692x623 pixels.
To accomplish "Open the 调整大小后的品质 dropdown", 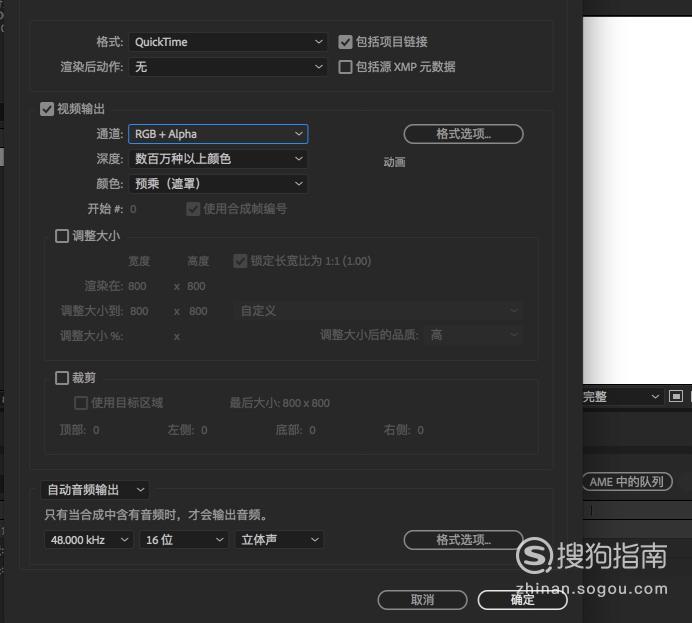I will point(474,335).
